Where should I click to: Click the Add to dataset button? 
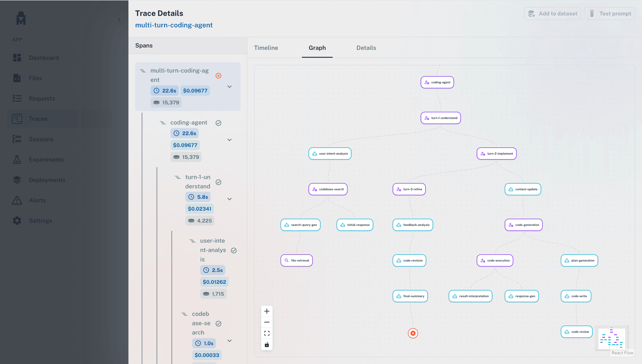coord(553,14)
